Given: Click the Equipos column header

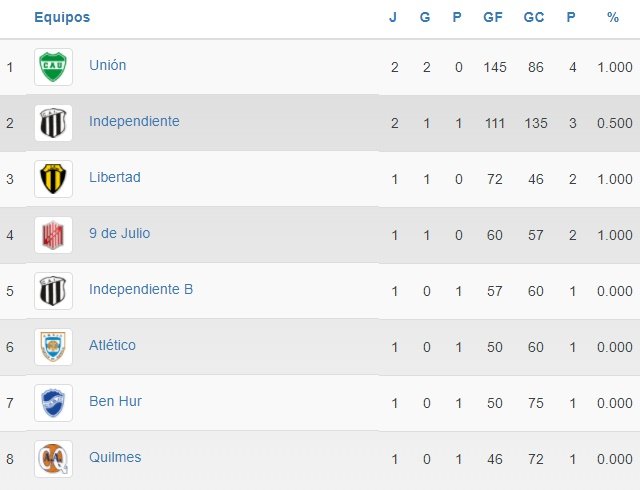Looking at the screenshot, I should (62, 17).
